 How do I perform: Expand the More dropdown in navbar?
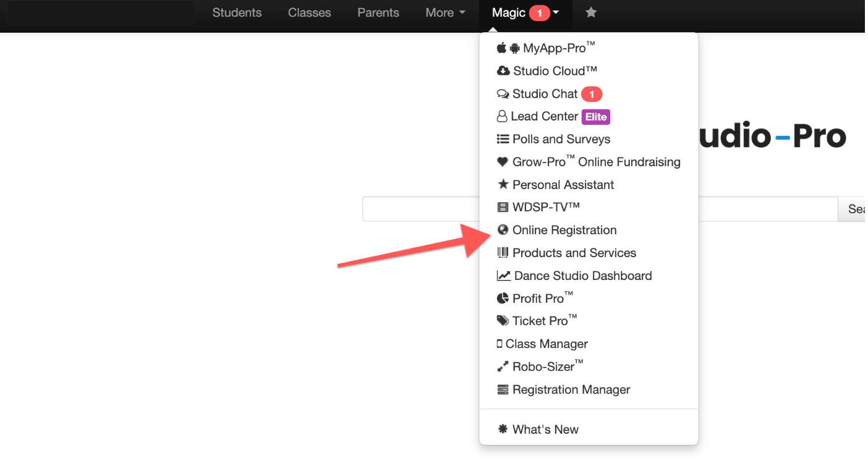tap(446, 12)
